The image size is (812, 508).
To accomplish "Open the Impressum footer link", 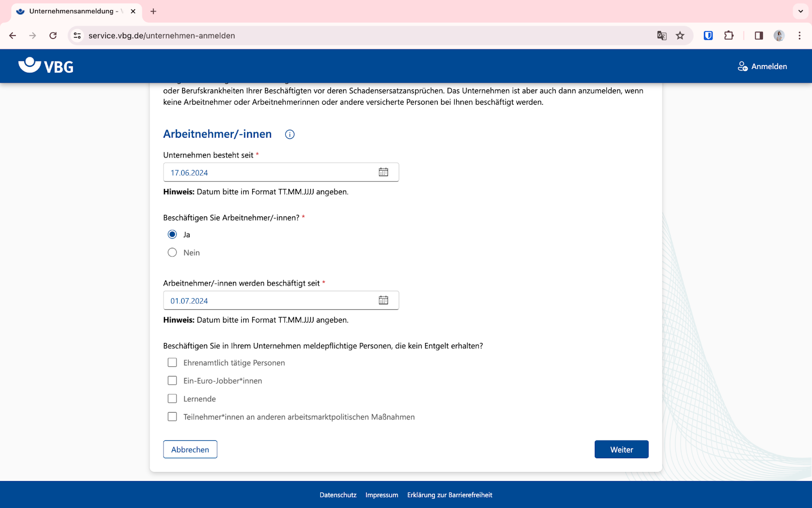I will coord(382,495).
